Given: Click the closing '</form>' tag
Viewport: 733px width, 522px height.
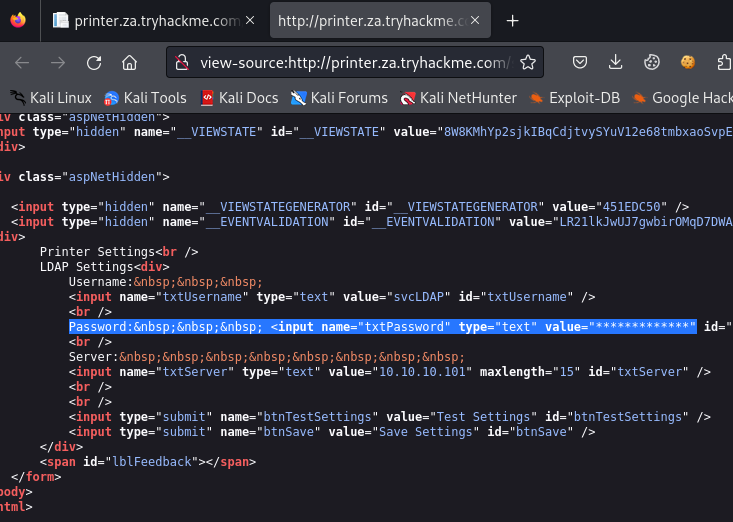Looking at the screenshot, I should 36,477.
